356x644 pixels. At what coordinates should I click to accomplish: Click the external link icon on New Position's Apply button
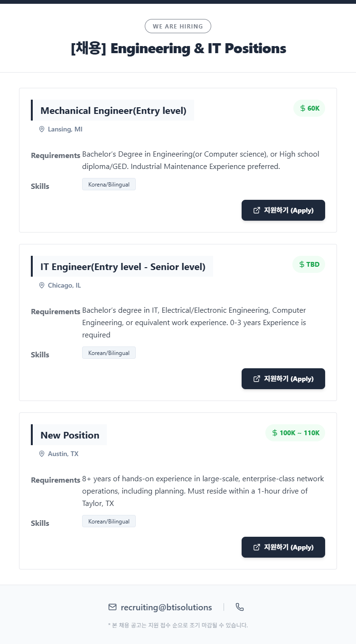pyautogui.click(x=257, y=547)
